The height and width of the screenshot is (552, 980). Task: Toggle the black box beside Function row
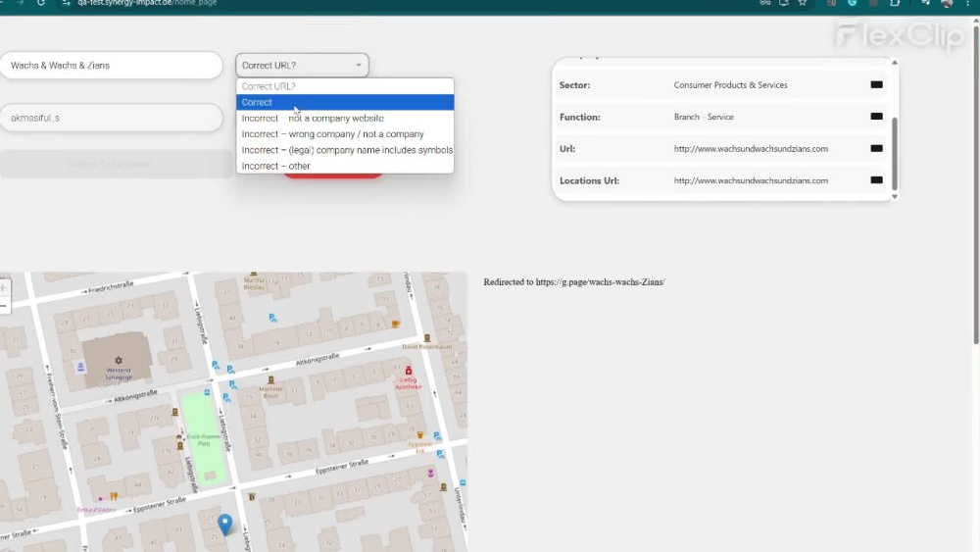point(876,117)
